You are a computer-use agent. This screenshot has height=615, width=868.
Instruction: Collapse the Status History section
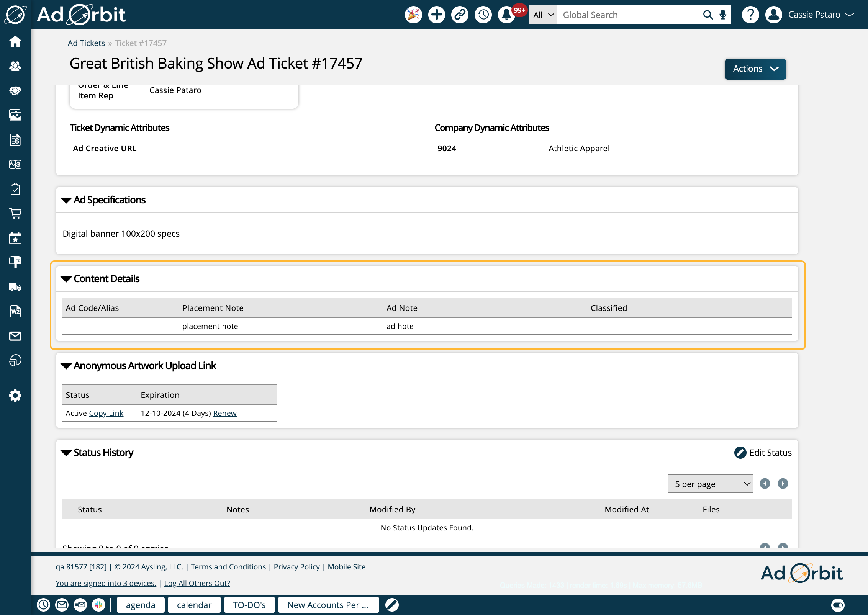66,453
